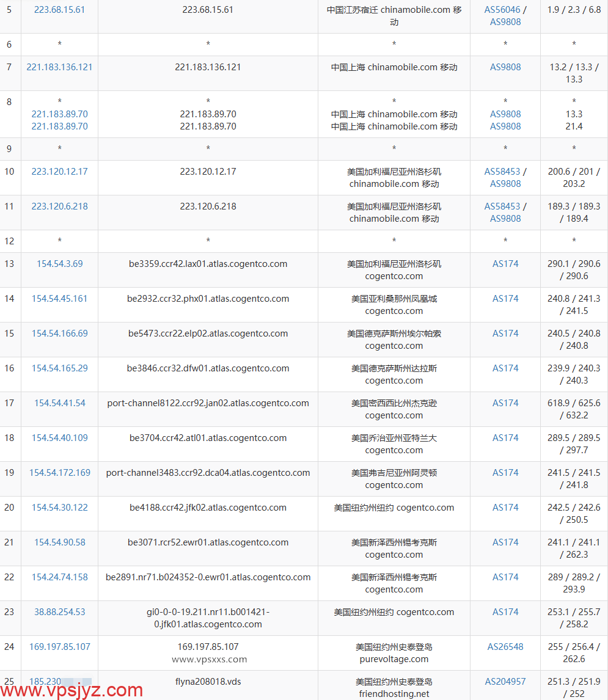Click latency value 618.9 / 625.6 / 632.2
This screenshot has width=608, height=700.
[x=574, y=409]
